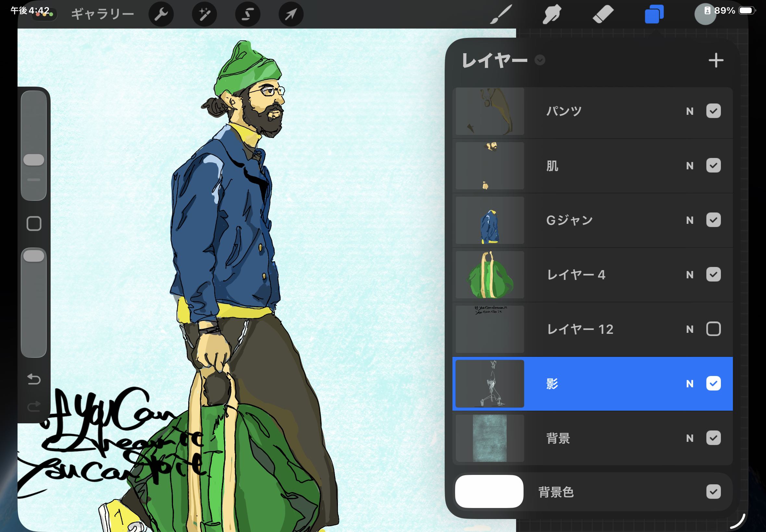Add a new layer with plus

pyautogui.click(x=716, y=60)
